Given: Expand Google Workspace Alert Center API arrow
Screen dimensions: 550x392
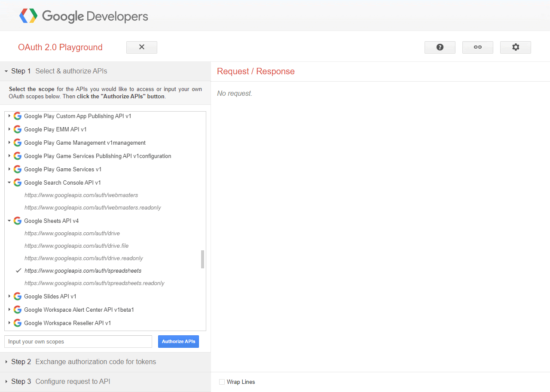Looking at the screenshot, I should [x=9, y=310].
